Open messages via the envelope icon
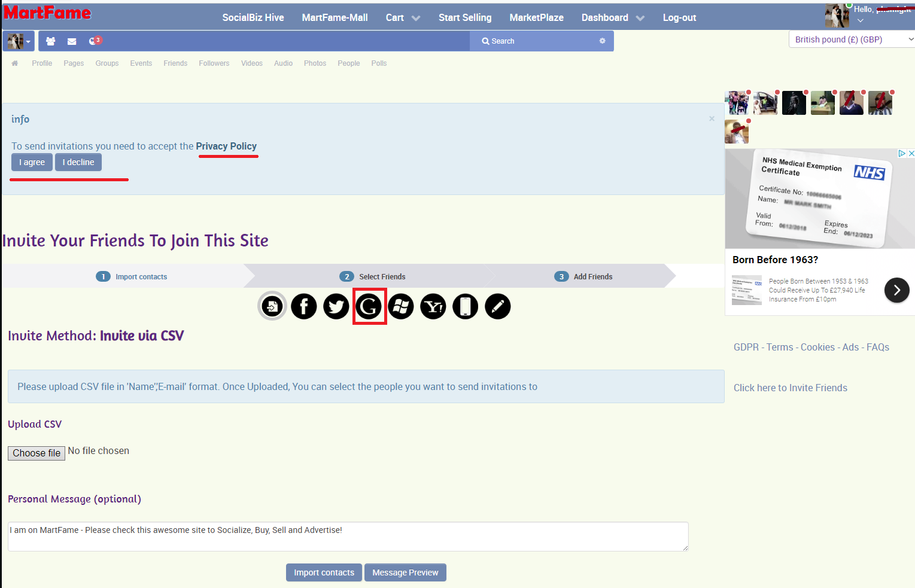Viewport: 915px width, 588px height. pos(71,41)
